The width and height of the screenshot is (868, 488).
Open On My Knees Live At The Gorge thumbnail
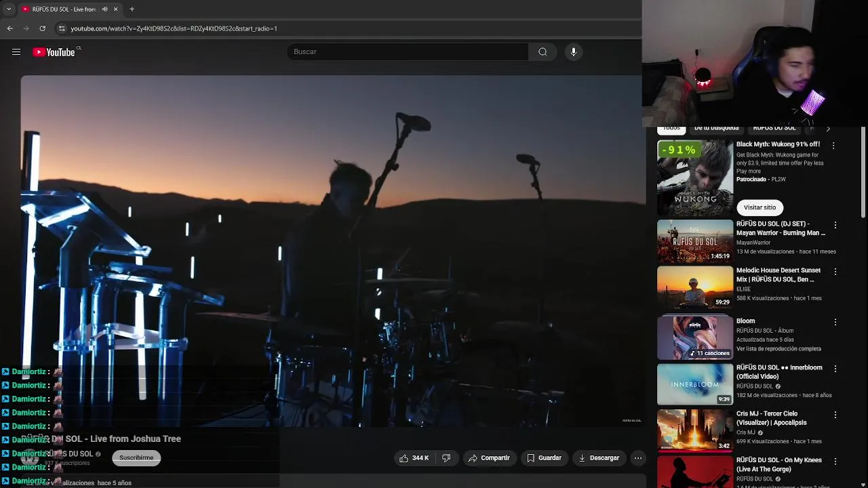695,472
